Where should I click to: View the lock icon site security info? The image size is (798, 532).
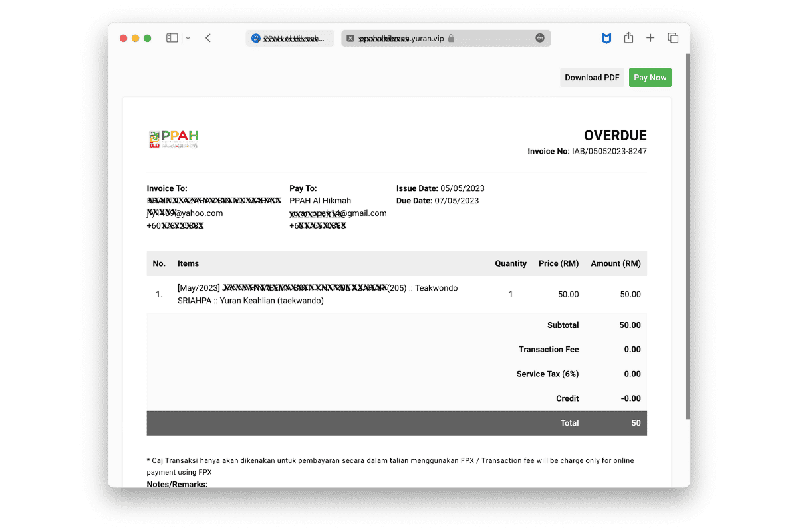point(451,38)
